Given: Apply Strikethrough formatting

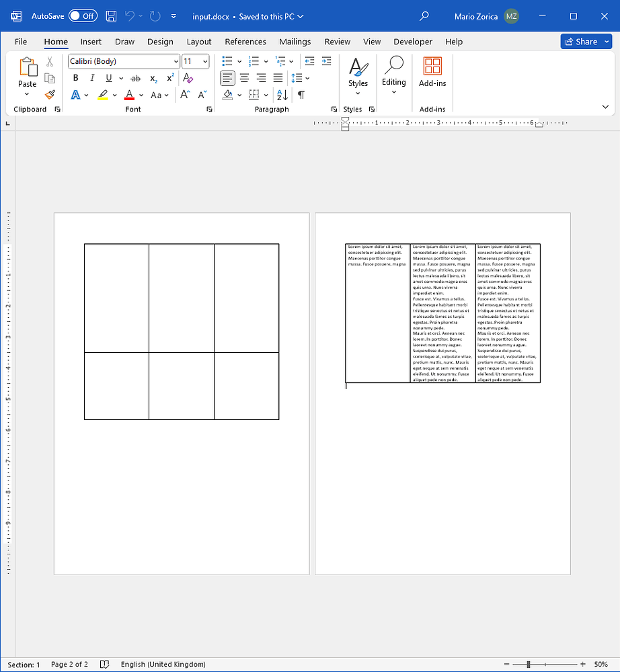Looking at the screenshot, I should (135, 78).
